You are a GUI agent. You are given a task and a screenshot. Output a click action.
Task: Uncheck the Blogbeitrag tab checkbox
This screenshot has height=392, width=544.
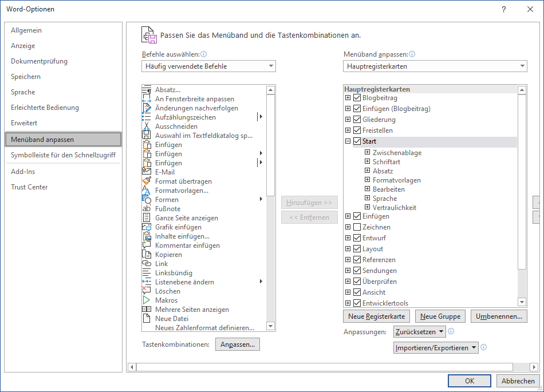coord(357,98)
